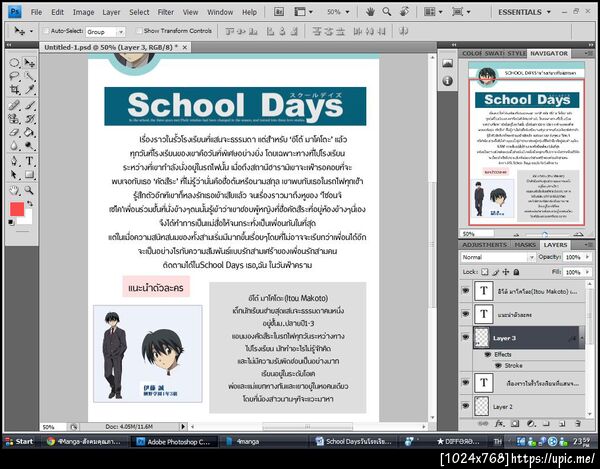Image resolution: width=600 pixels, height=469 pixels.
Task: Click the layer style fx button
Action: (x=499, y=423)
